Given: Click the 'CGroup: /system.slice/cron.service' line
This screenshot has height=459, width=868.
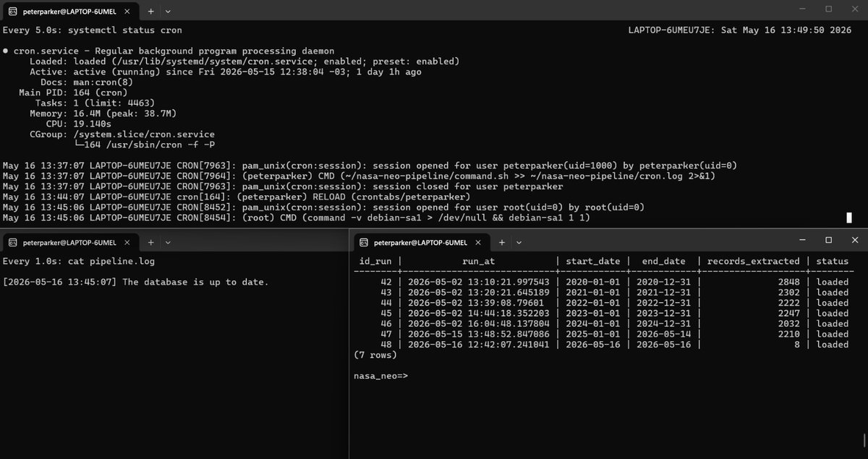Looking at the screenshot, I should (x=122, y=134).
